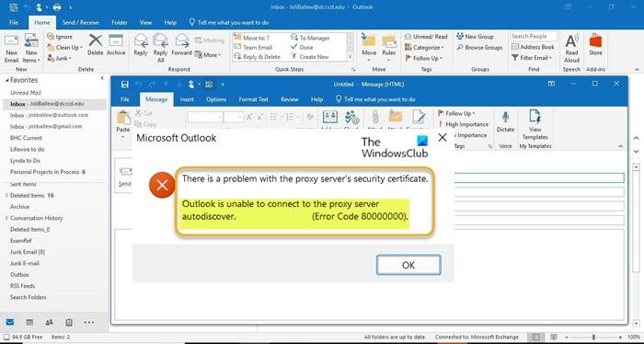Expand the Quick Steps gallery
Screen dimensions: 644x344
point(351,57)
